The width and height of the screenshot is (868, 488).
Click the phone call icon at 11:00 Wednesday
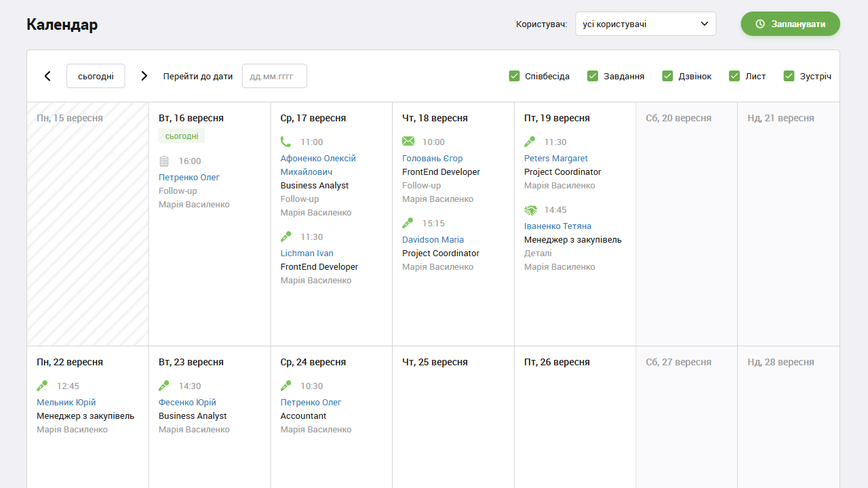[x=285, y=142]
